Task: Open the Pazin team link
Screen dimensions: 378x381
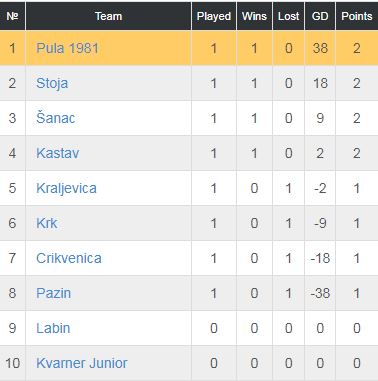Action: tap(53, 293)
